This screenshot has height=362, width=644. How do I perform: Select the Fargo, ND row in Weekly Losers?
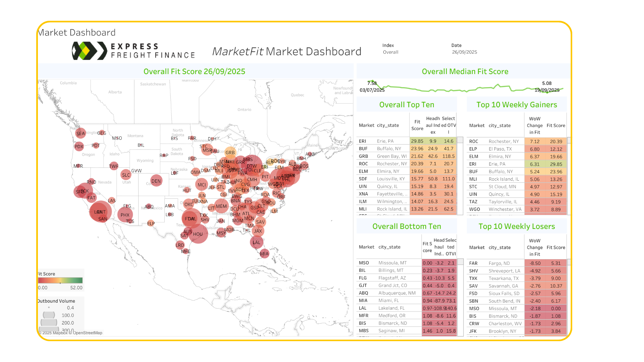499,263
